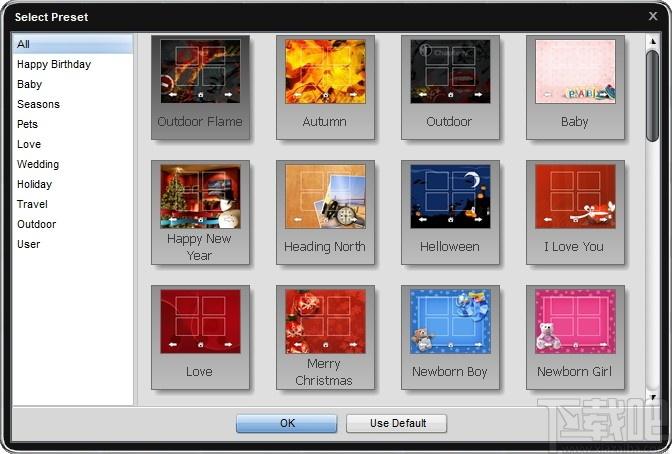Close the Select Preset dialog
672x454 pixels.
653,16
